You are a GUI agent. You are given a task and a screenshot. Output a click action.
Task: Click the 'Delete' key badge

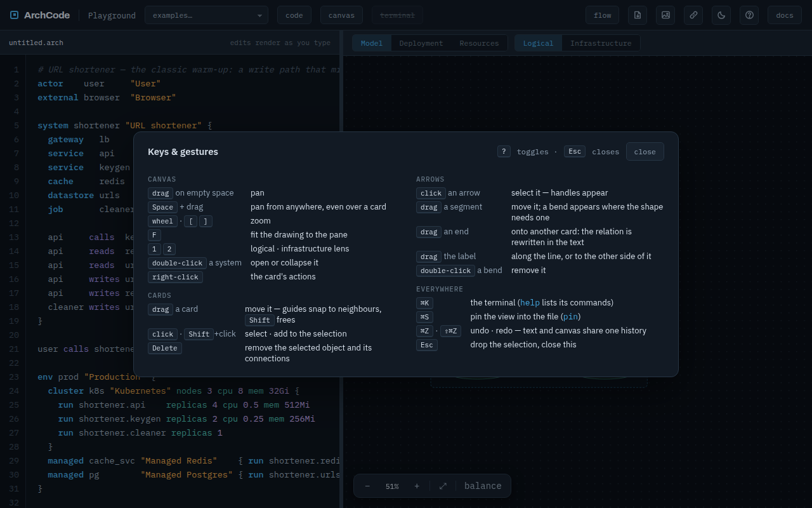pos(165,348)
